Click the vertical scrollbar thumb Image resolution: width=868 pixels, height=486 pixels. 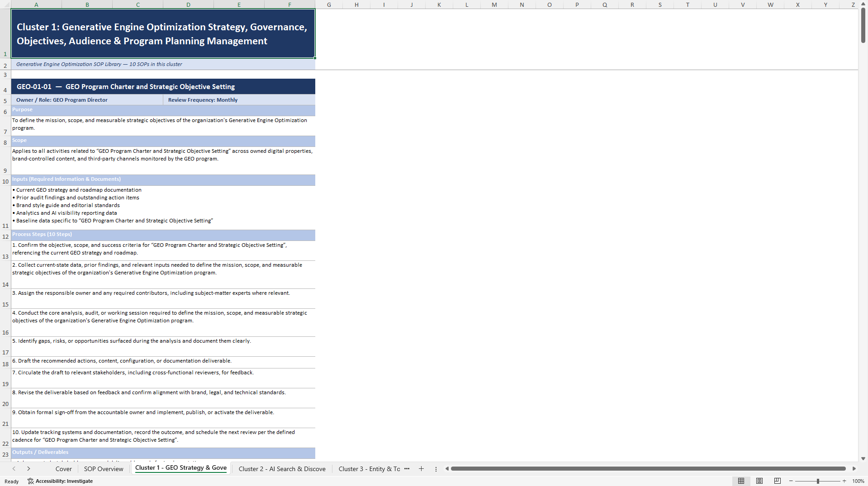[x=863, y=26]
